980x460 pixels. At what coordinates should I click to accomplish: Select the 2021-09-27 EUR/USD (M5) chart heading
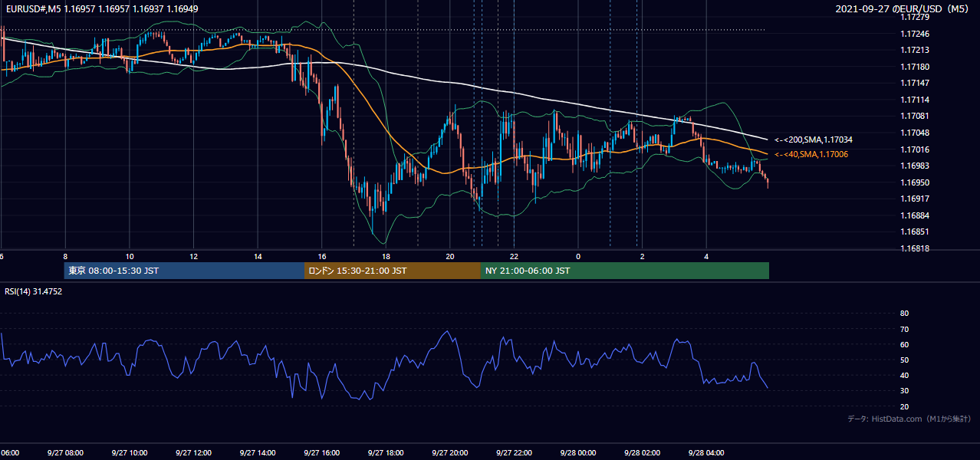[903, 9]
